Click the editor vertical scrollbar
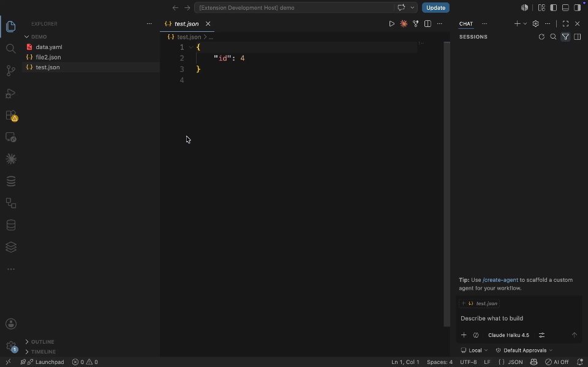Image resolution: width=588 pixels, height=367 pixels. (x=447, y=184)
